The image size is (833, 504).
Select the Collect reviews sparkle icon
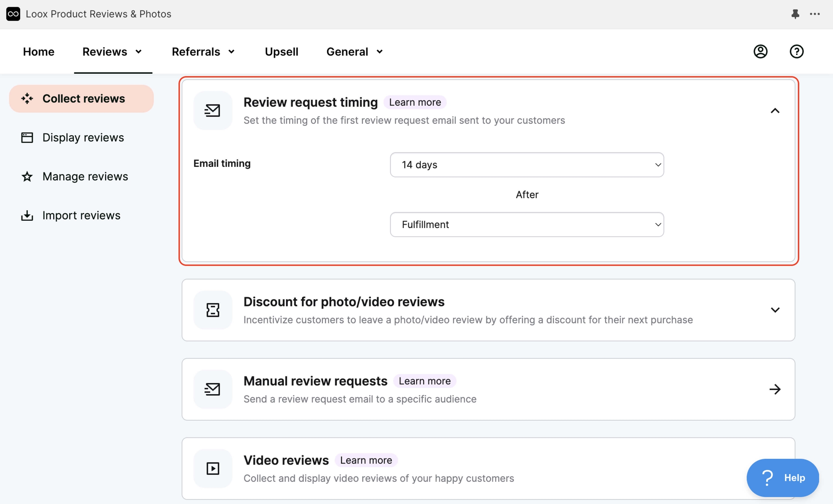(27, 98)
